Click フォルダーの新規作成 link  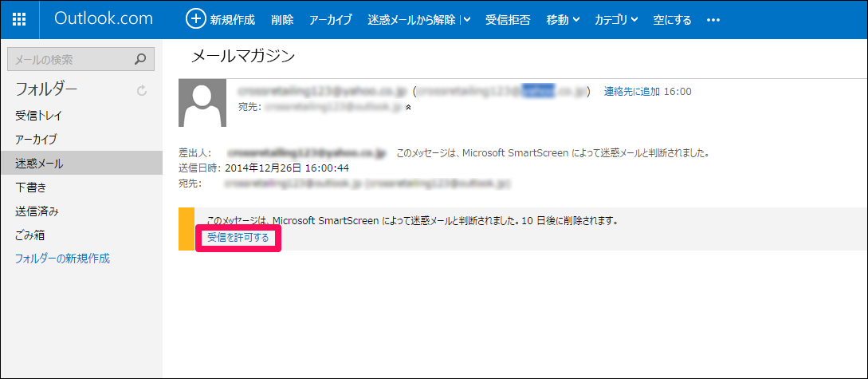tap(62, 259)
